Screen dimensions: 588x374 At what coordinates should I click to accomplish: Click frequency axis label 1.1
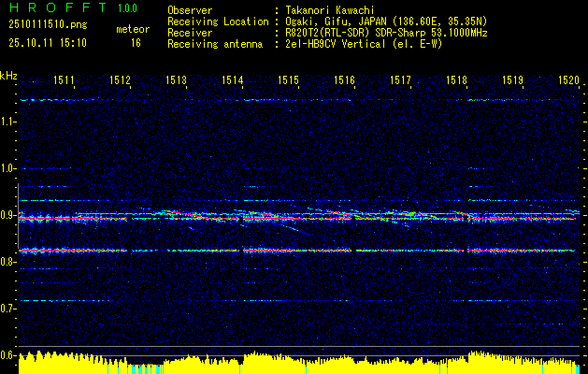pyautogui.click(x=7, y=122)
